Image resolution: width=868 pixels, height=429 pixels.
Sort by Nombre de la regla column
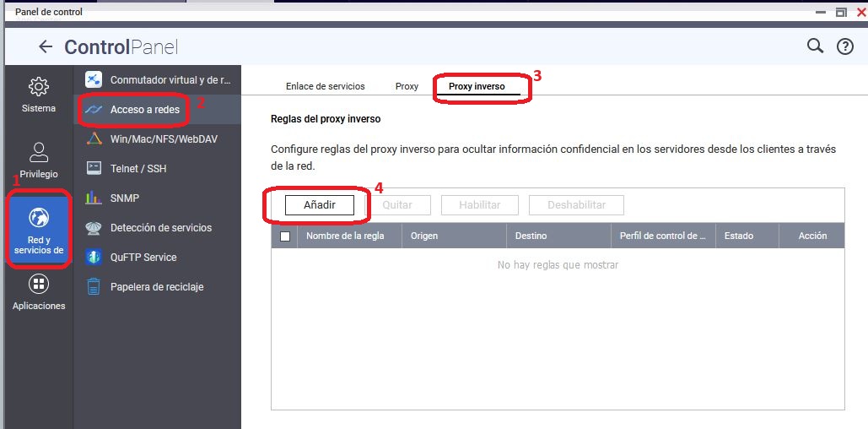[x=345, y=236]
